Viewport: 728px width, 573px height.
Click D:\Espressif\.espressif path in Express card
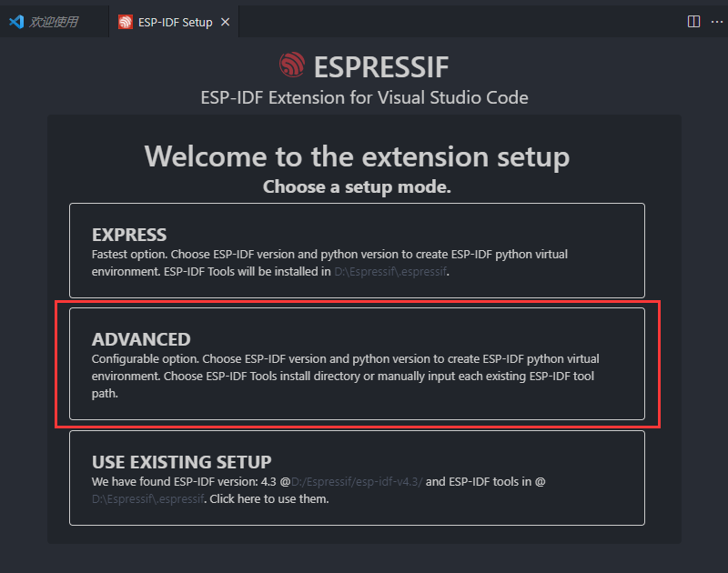(x=390, y=271)
